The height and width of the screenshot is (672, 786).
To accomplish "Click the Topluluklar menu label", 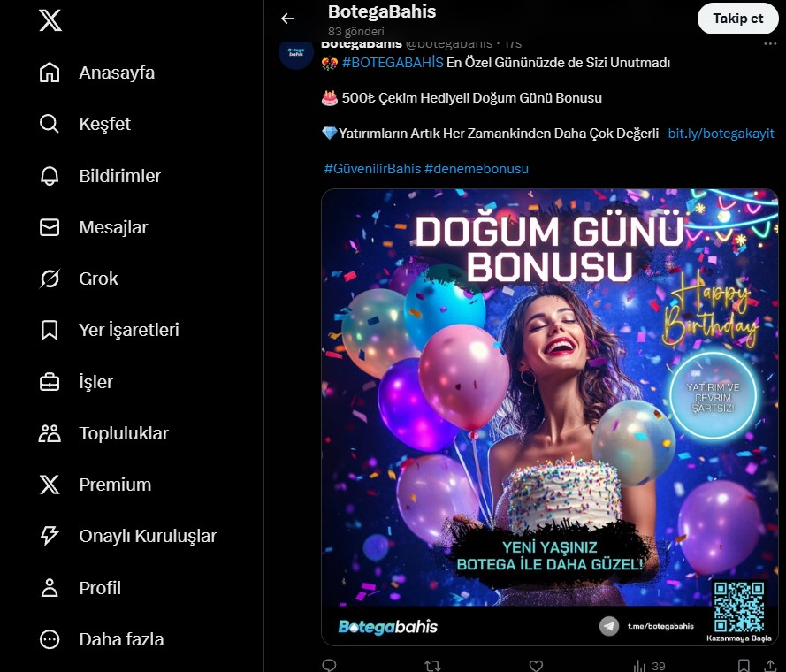I will [x=124, y=433].
